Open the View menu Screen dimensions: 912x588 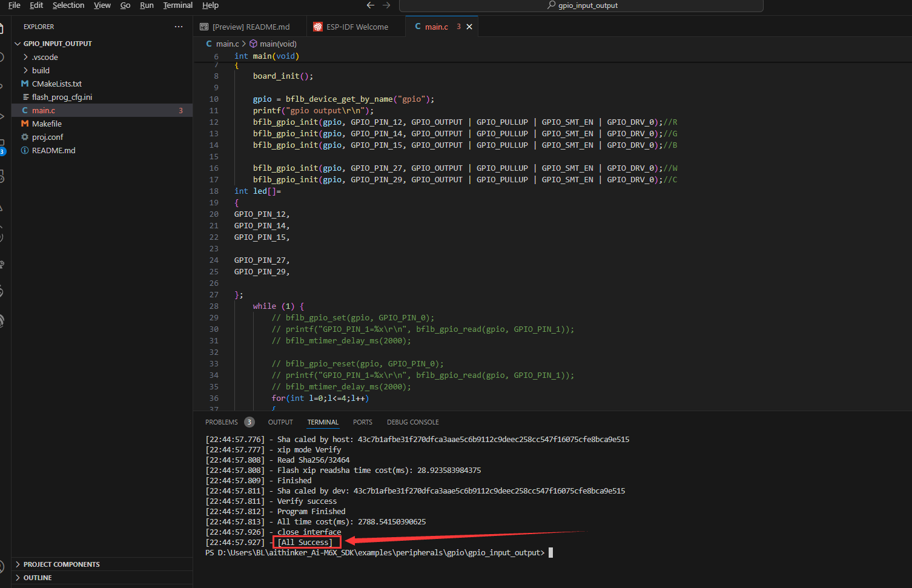102,5
